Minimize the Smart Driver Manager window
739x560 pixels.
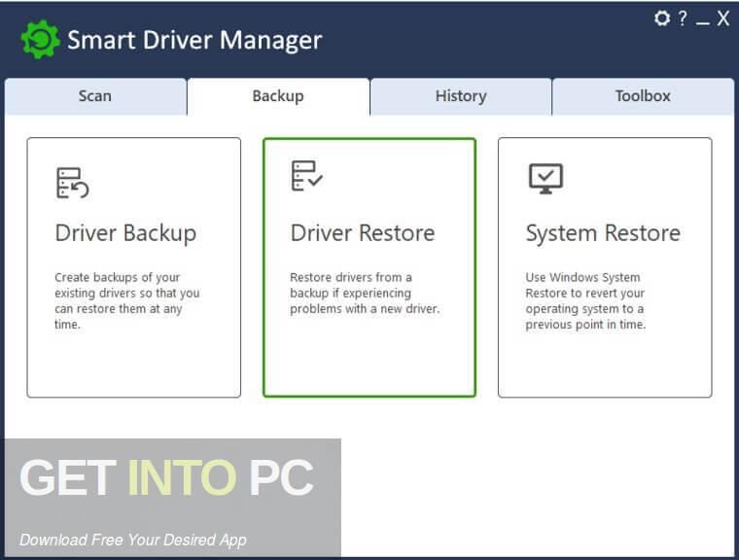coord(702,19)
